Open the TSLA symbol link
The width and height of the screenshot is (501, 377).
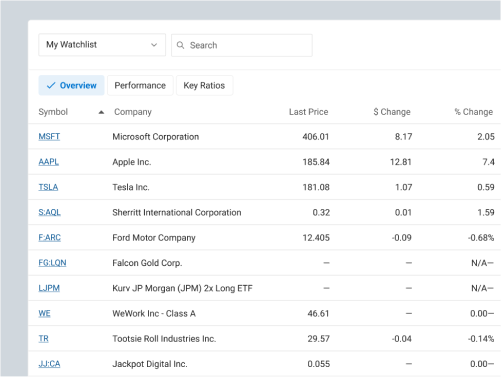tap(48, 187)
